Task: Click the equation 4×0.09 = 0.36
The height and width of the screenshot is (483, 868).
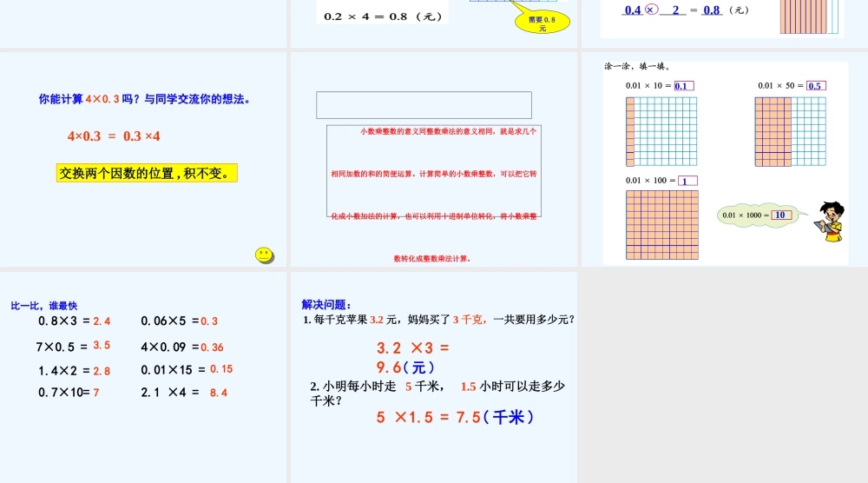Action: coord(182,347)
